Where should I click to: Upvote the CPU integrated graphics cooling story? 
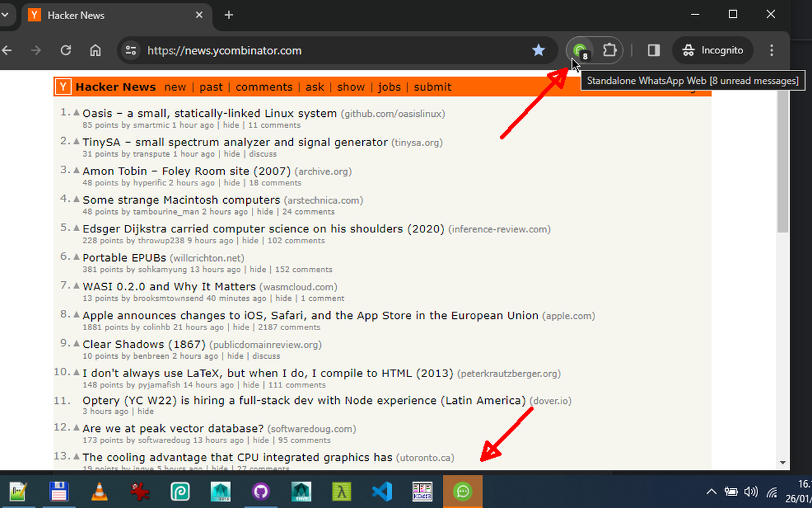click(77, 457)
